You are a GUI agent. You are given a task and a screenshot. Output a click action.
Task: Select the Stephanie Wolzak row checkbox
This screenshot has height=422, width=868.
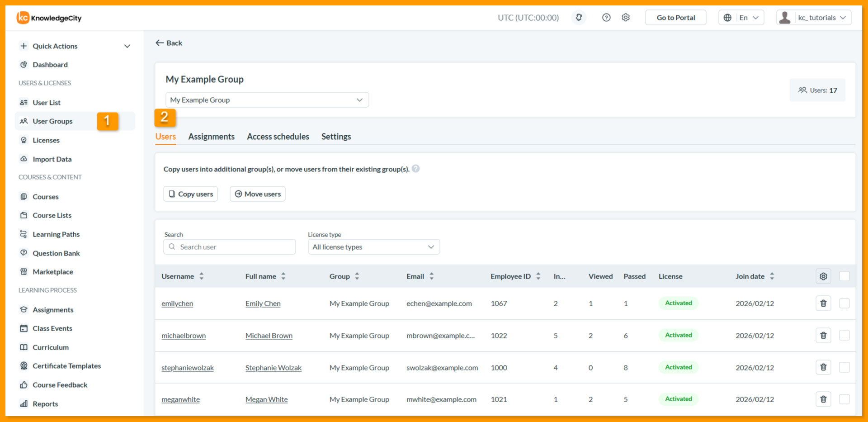(844, 367)
